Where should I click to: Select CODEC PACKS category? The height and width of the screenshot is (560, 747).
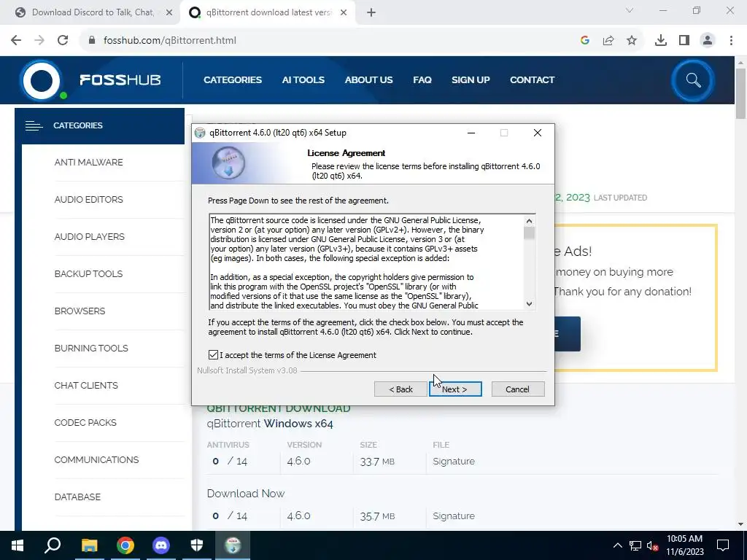tap(85, 422)
